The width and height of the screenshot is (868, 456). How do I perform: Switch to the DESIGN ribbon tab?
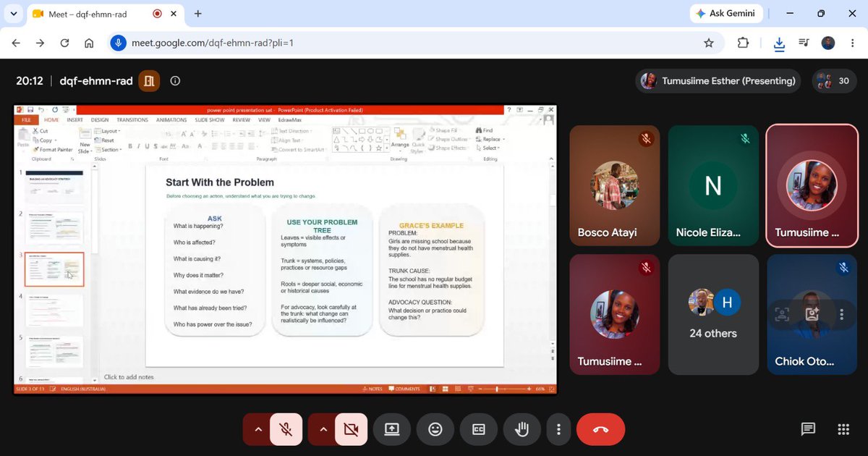click(100, 120)
